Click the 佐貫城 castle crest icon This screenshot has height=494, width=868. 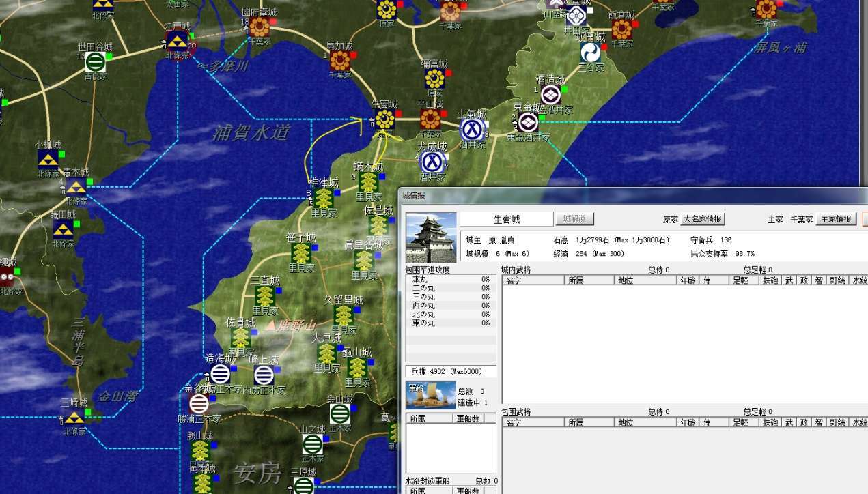[240, 338]
